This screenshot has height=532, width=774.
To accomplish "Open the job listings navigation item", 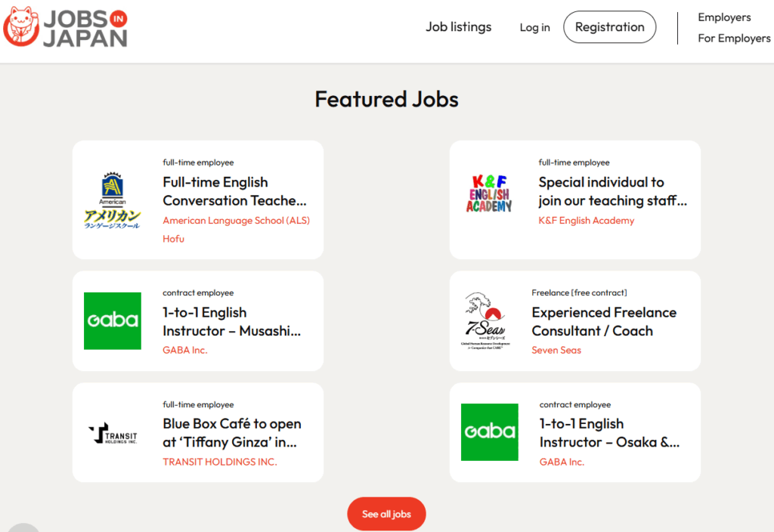I will tap(458, 26).
